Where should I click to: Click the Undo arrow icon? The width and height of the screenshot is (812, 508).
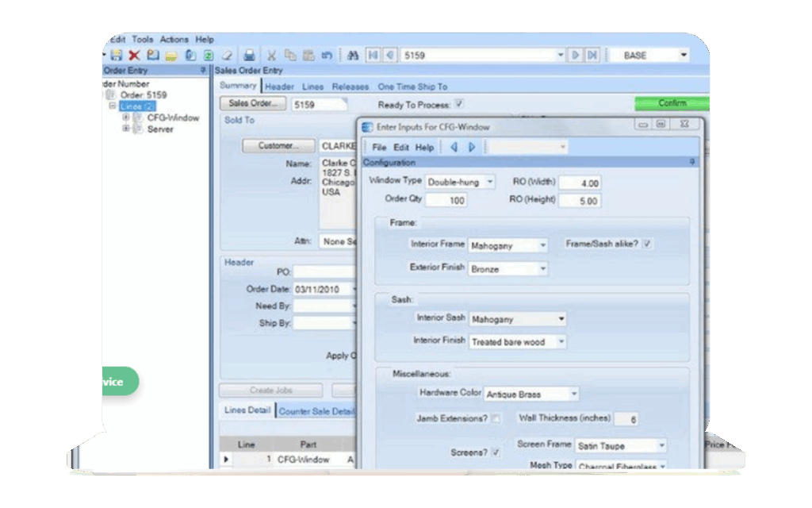[x=327, y=56]
